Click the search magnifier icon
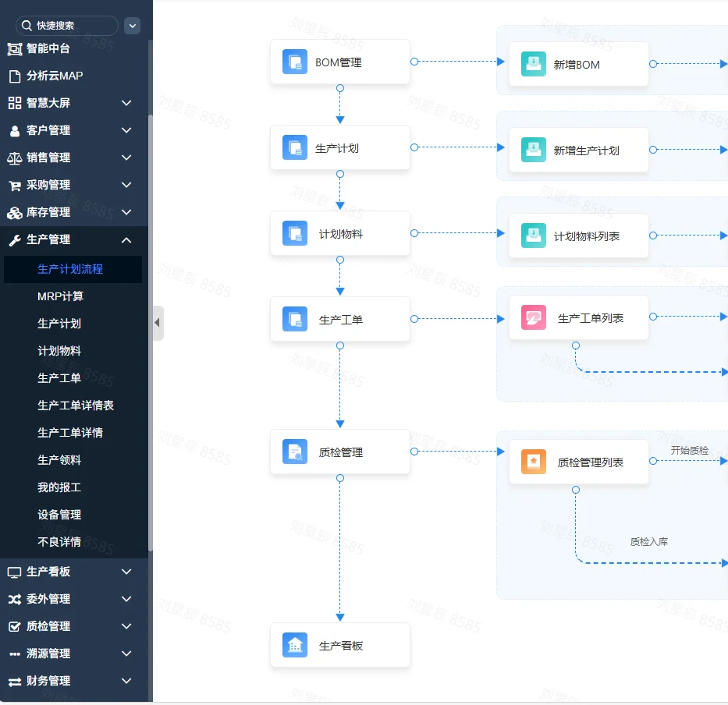This screenshot has width=728, height=705. pyautogui.click(x=27, y=25)
